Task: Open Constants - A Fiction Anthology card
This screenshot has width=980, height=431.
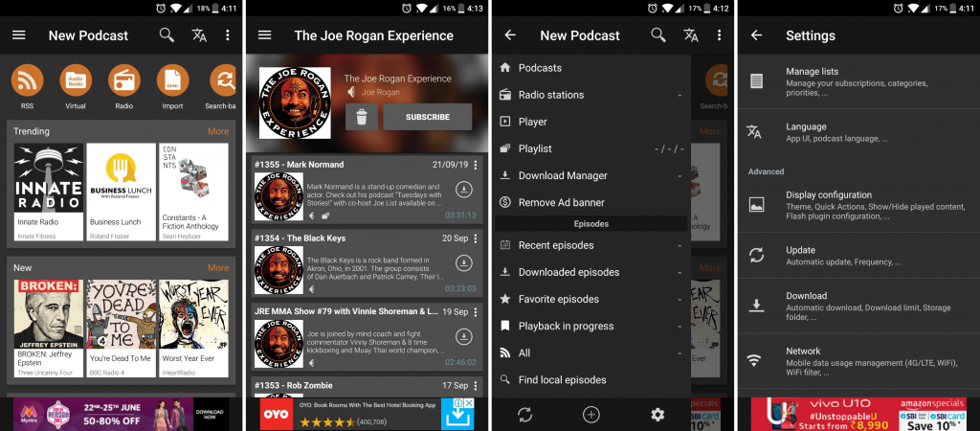Action: 193,193
